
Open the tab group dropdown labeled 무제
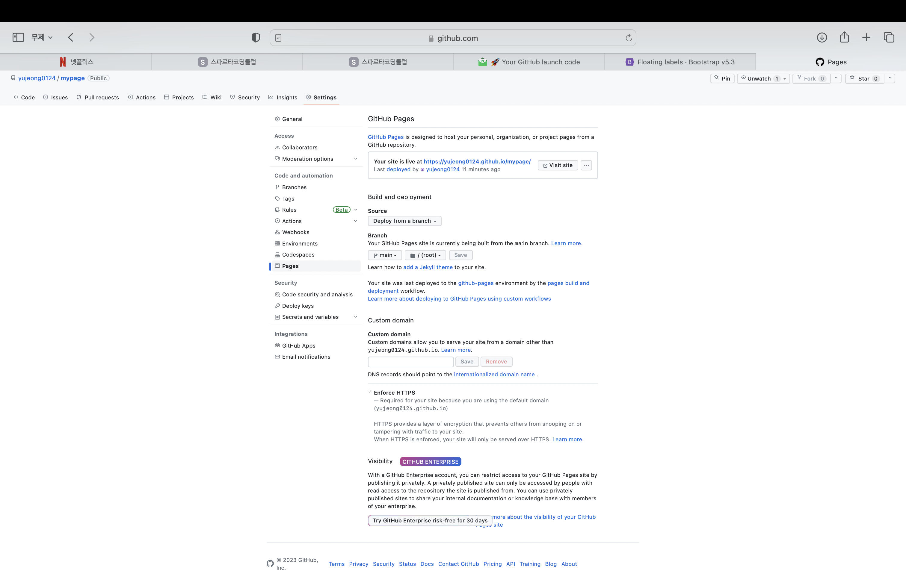[x=42, y=37]
